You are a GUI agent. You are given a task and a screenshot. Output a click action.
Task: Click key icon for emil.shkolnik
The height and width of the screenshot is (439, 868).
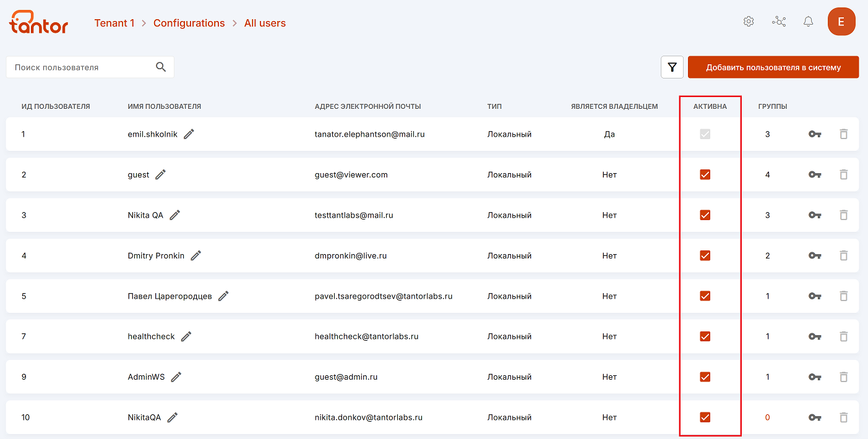815,134
